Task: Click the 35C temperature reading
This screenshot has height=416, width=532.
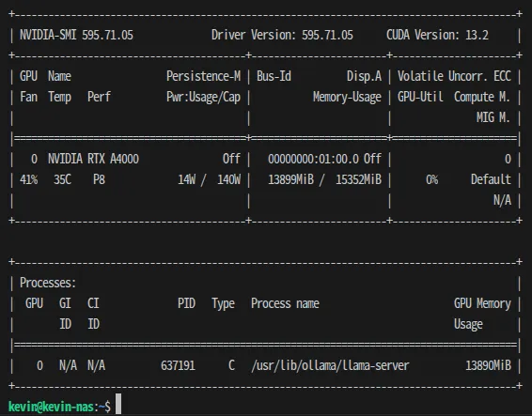Action: click(62, 179)
